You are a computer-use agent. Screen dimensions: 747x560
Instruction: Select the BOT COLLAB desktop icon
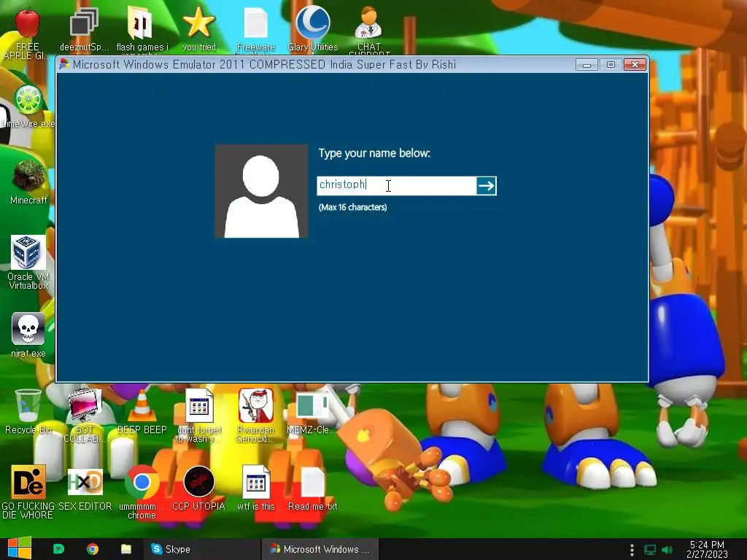click(x=85, y=405)
